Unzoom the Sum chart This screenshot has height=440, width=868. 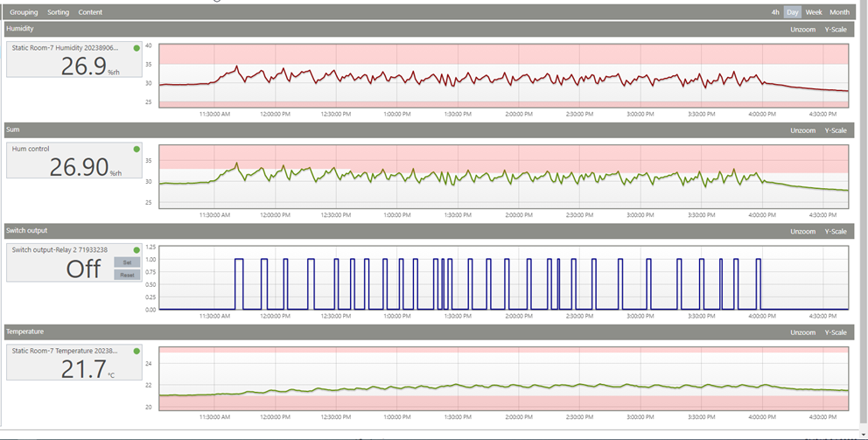802,130
